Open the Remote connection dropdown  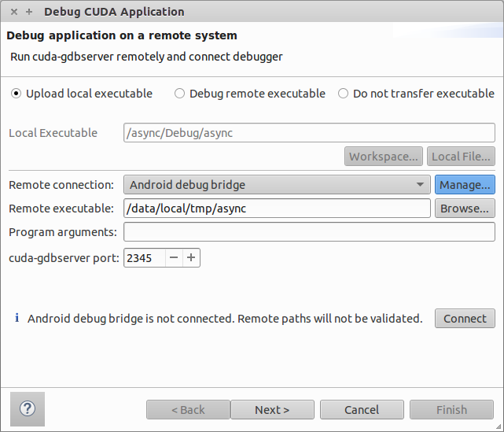277,185
